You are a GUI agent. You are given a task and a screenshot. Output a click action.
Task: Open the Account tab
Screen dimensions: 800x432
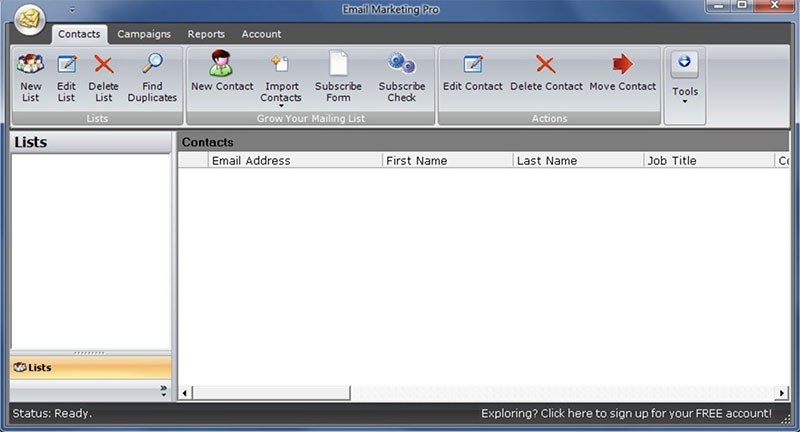click(x=261, y=34)
